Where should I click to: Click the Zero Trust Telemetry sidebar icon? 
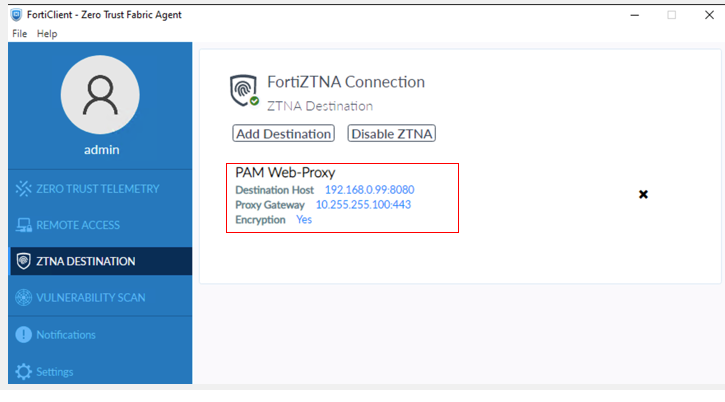click(x=23, y=188)
